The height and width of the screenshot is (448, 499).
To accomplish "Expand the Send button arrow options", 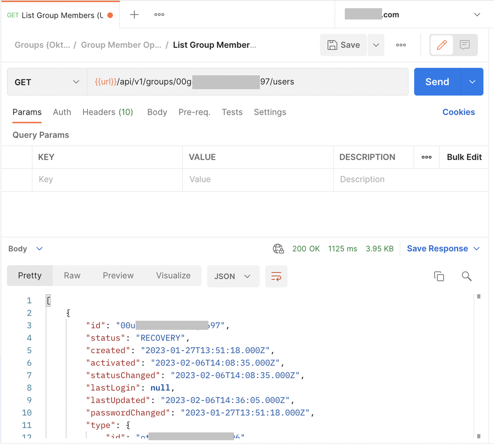I will [472, 82].
